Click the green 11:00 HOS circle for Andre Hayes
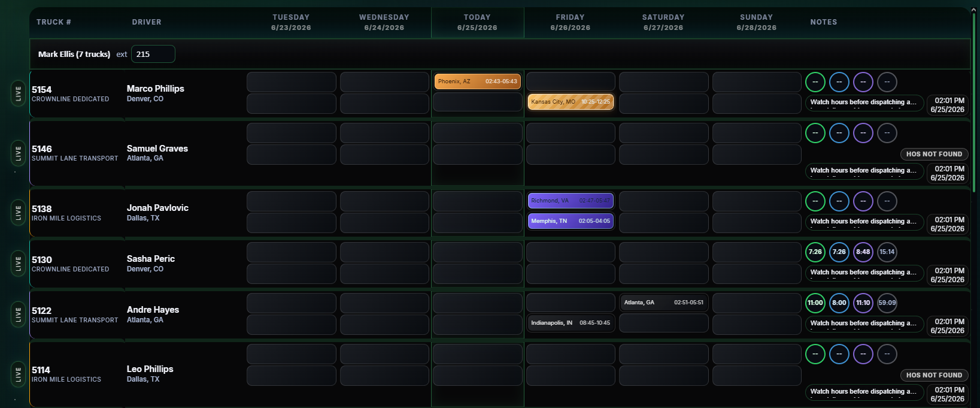Image resolution: width=980 pixels, height=408 pixels. click(x=815, y=303)
